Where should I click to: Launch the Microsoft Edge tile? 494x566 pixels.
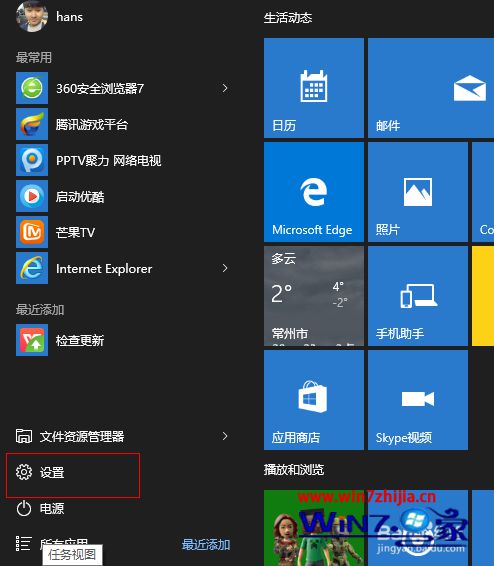pyautogui.click(x=314, y=192)
